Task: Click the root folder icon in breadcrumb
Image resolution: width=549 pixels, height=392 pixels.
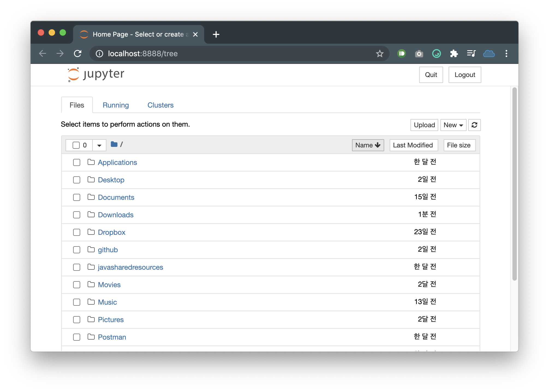Action: [x=114, y=144]
